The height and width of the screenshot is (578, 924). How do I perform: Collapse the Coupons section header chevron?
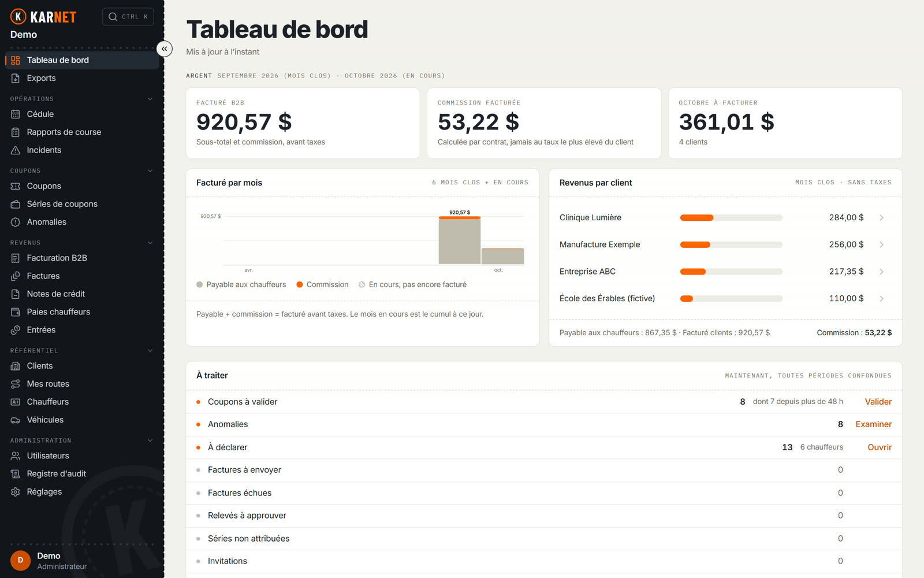(x=150, y=171)
